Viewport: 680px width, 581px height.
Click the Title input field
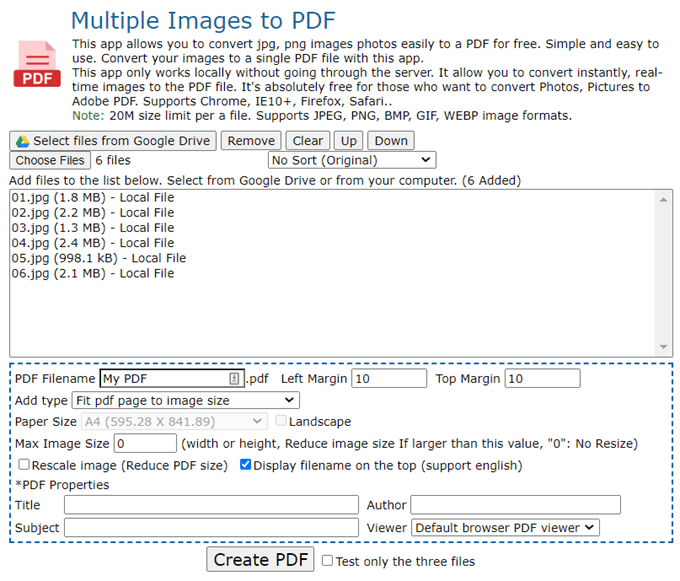(x=211, y=505)
